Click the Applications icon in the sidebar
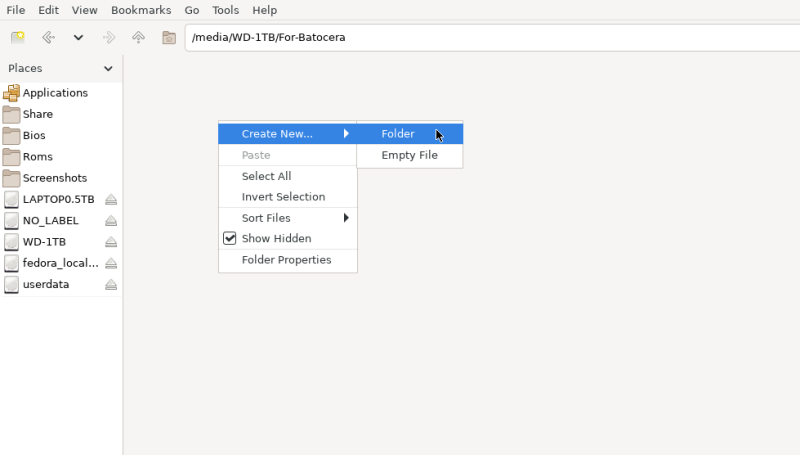 11,93
